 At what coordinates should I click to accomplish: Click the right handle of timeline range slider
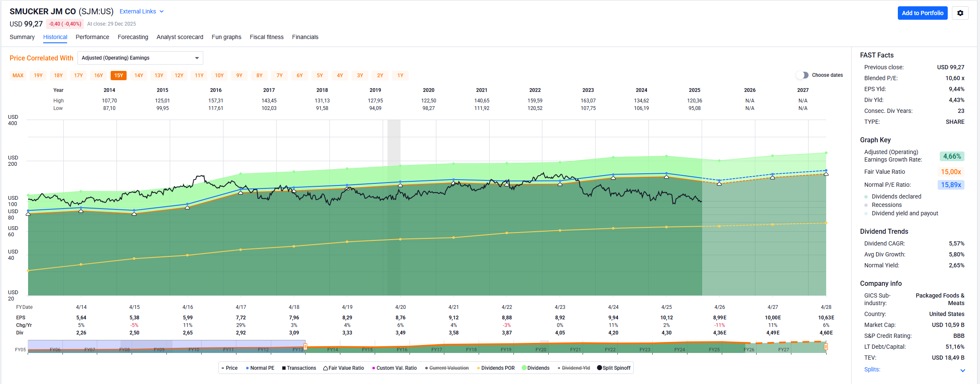point(826,347)
